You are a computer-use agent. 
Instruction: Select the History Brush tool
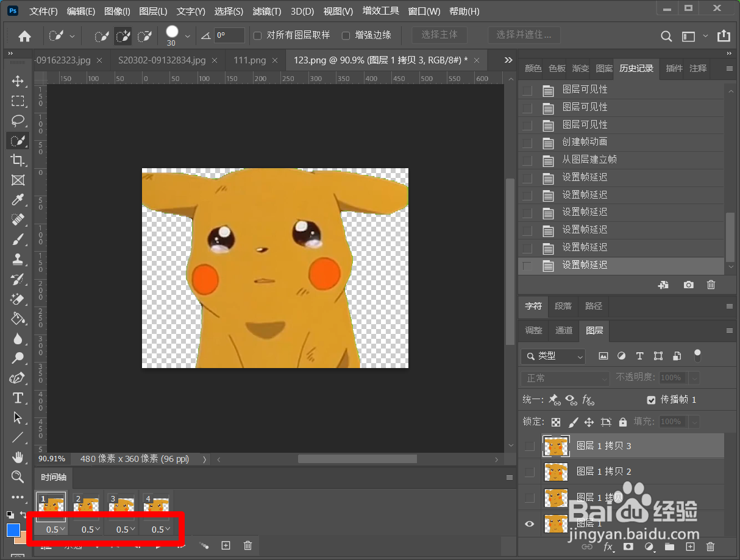18,279
